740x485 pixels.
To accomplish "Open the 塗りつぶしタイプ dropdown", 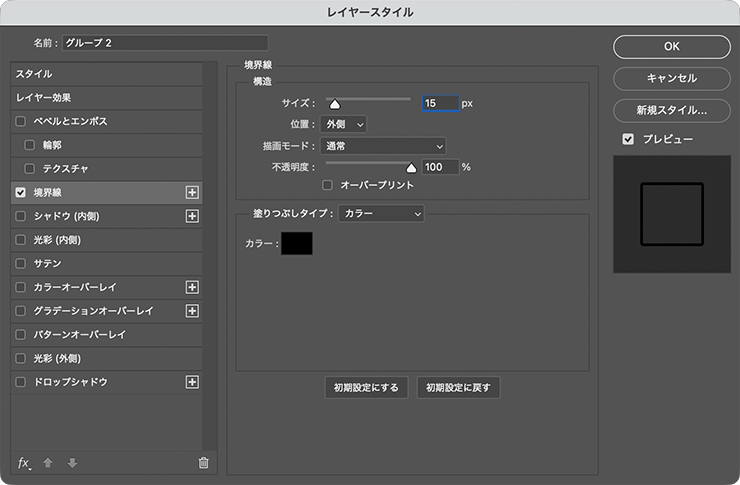I will coord(381,213).
